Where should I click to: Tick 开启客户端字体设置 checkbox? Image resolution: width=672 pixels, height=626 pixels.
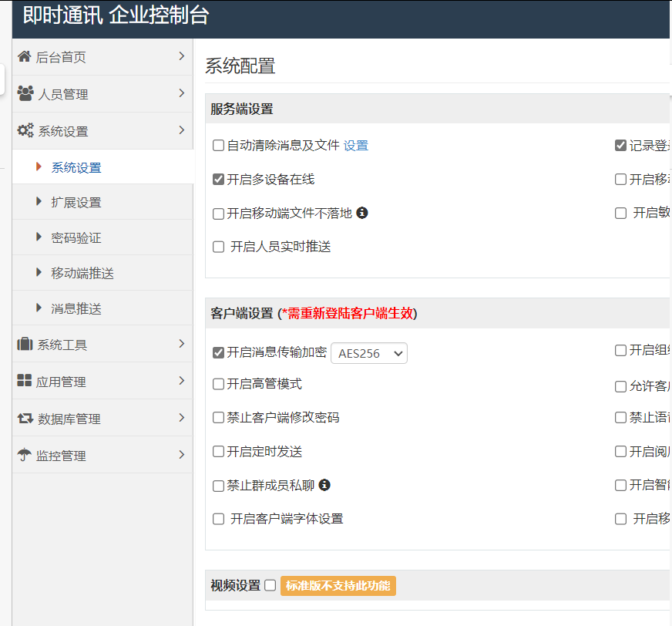[219, 520]
